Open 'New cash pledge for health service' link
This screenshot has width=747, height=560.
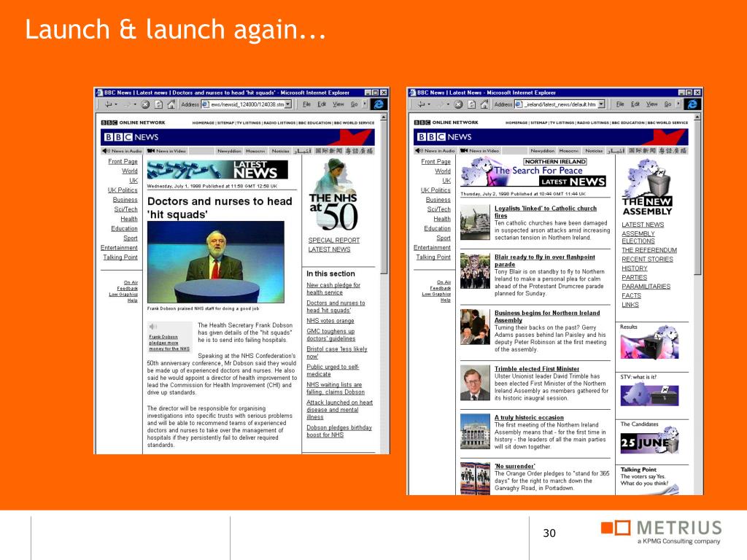333,289
